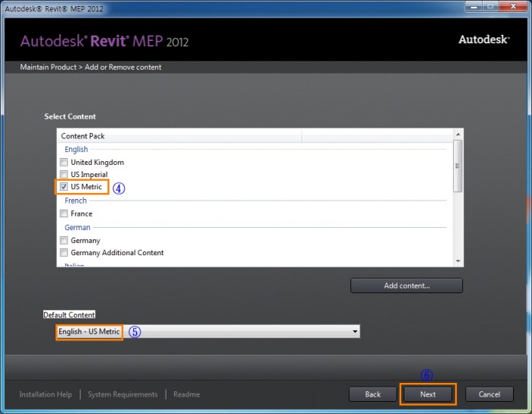Select the Germany content pack checkbox
Viewport: 532px width, 414px height.
[x=64, y=241]
